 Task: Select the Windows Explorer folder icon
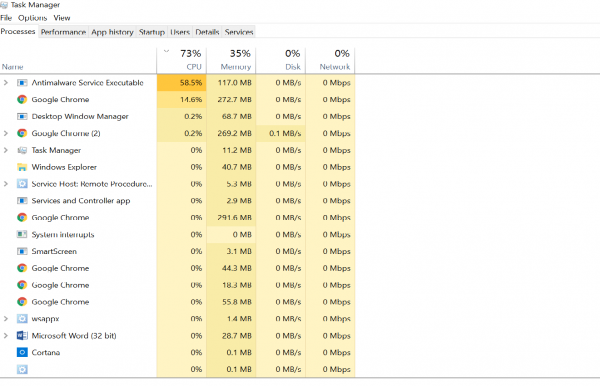tap(22, 167)
